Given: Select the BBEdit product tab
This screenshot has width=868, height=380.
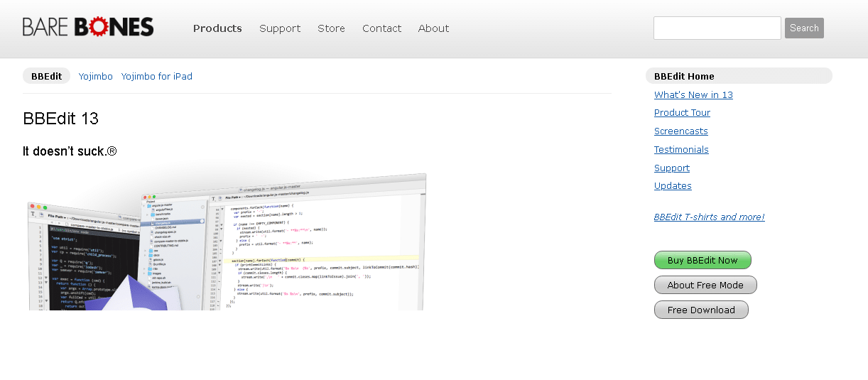Looking at the screenshot, I should [46, 76].
